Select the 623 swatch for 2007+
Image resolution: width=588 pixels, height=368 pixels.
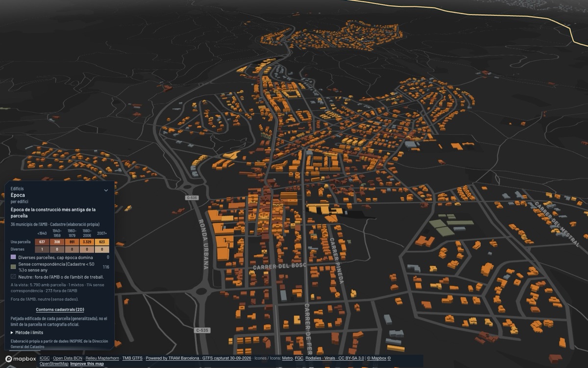click(x=102, y=242)
